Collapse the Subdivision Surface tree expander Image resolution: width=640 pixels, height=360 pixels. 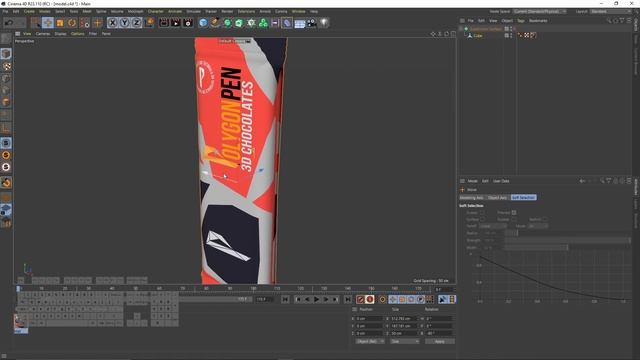(x=461, y=29)
